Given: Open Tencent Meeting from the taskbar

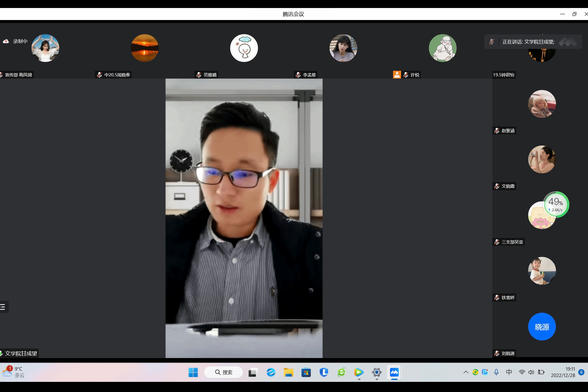Looking at the screenshot, I should coord(394,372).
